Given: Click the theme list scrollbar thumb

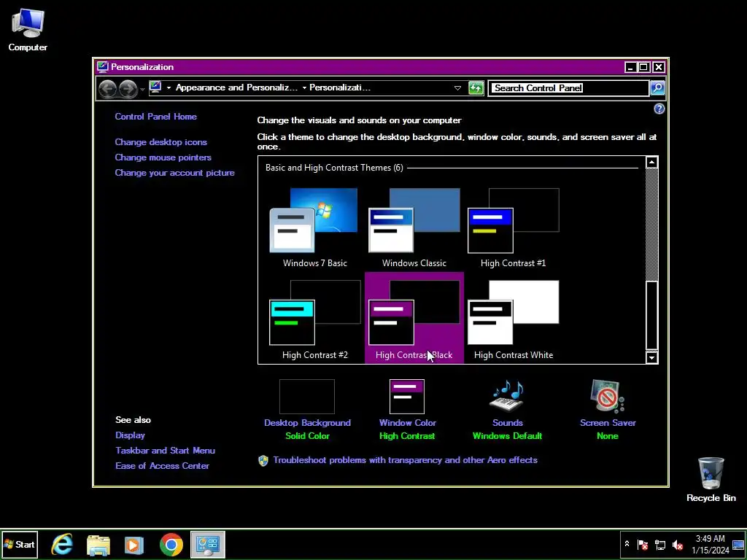Looking at the screenshot, I should (651, 315).
